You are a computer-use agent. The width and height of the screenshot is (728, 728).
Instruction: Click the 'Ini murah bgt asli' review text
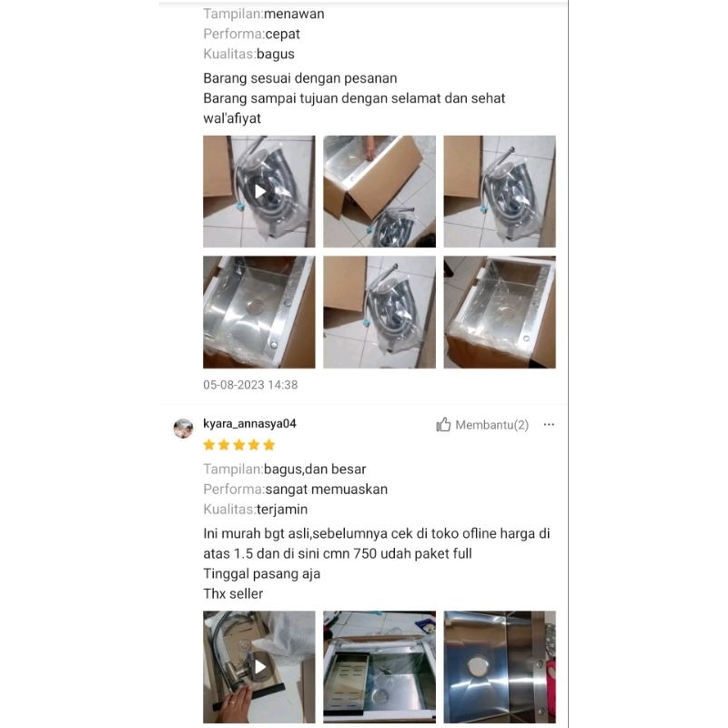click(x=257, y=533)
